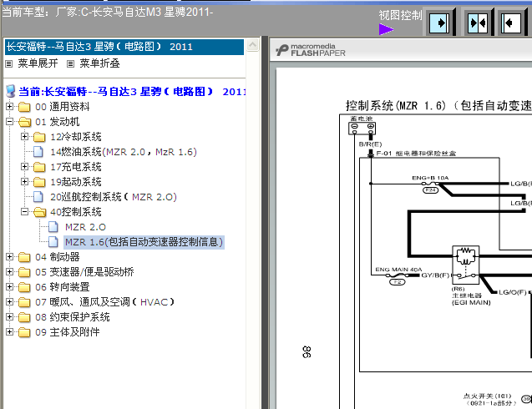Image resolution: width=532 pixels, height=409 pixels.
Task: Click the 菜单展开 link
Action: pyautogui.click(x=38, y=63)
